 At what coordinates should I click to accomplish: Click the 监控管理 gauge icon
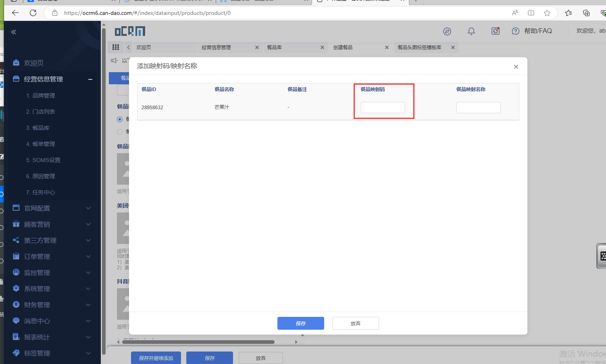[16, 272]
